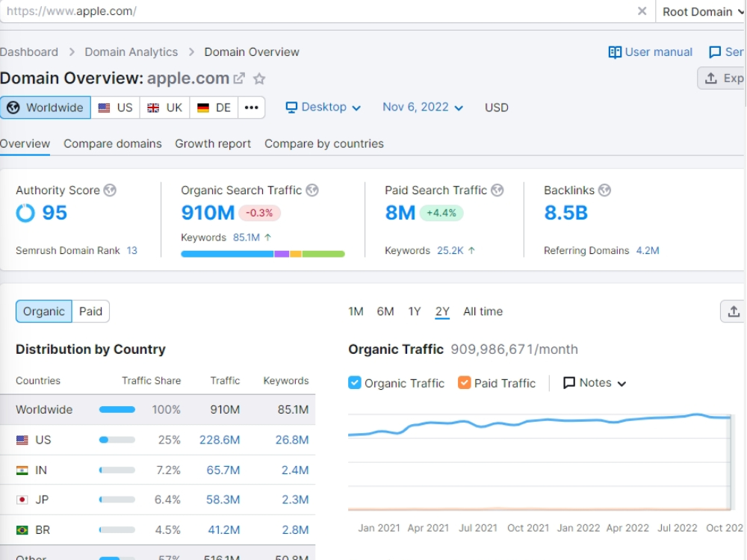Expand the Notes dropdown
747x560 pixels.
(595, 383)
